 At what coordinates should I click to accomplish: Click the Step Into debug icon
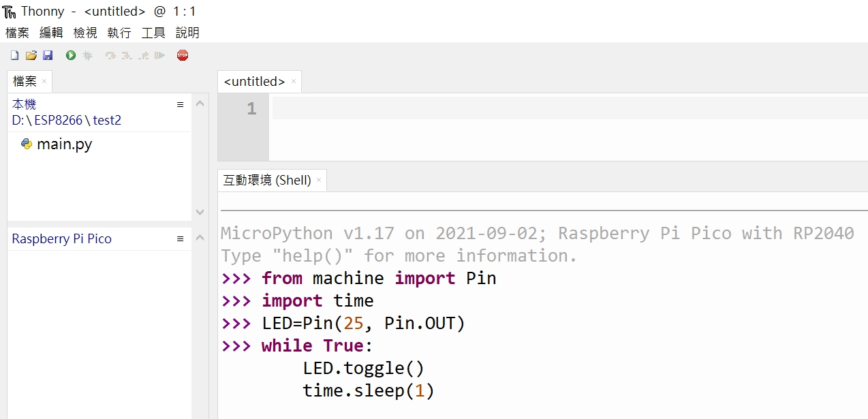[x=127, y=55]
